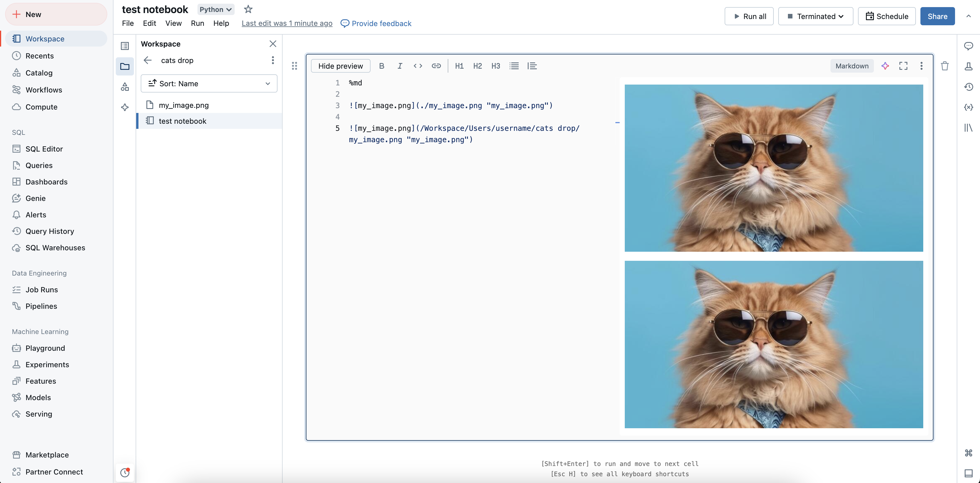Click the AI assistant sparkle icon

[x=885, y=66]
